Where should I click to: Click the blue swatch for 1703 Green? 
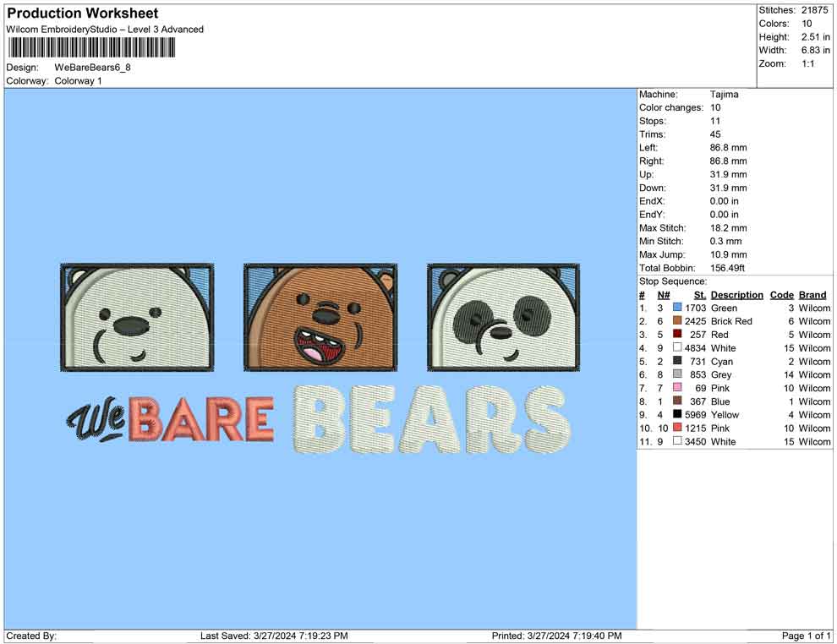677,308
